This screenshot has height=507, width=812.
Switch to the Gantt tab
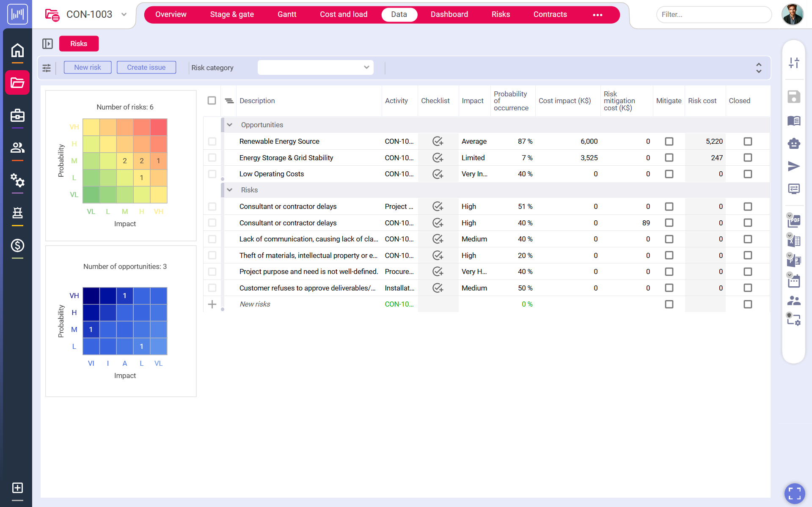point(286,14)
